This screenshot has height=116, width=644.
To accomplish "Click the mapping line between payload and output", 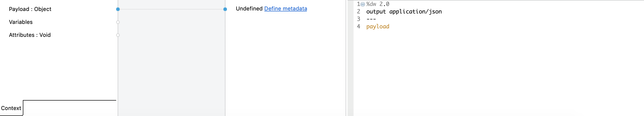I will pos(172,9).
